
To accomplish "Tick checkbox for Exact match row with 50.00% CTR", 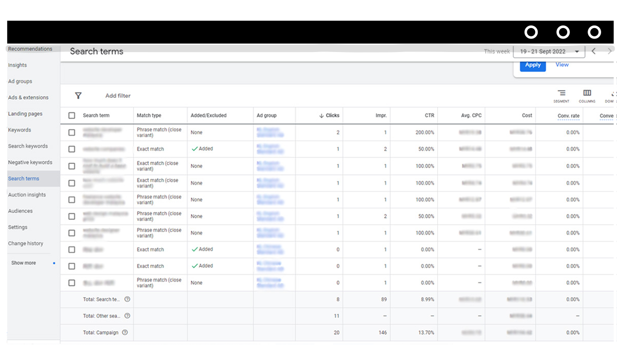I will click(72, 149).
